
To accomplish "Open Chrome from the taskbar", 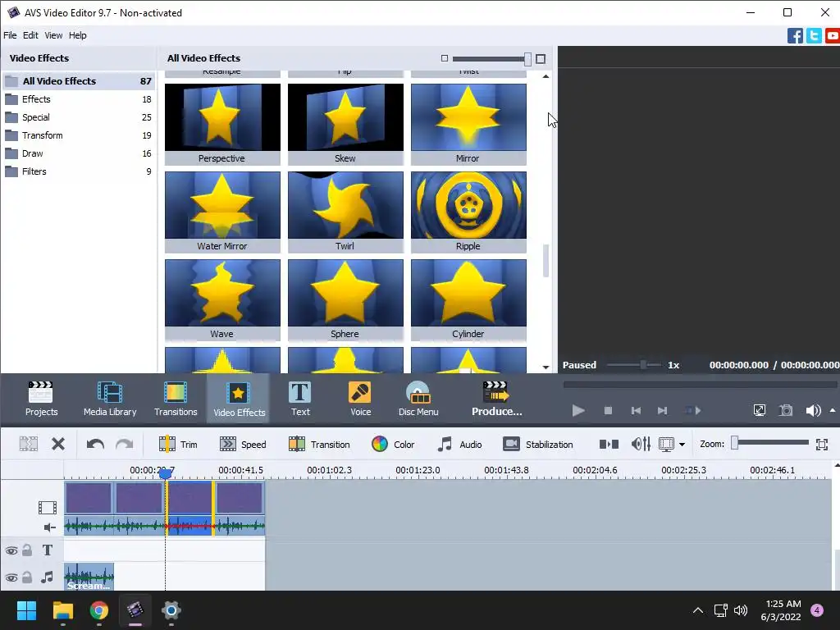I will 99,610.
